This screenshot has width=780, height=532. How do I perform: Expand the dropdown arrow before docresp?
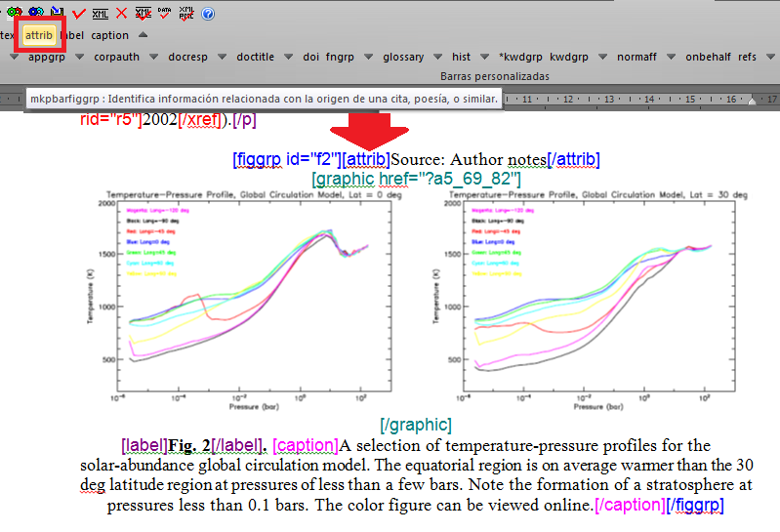154,58
